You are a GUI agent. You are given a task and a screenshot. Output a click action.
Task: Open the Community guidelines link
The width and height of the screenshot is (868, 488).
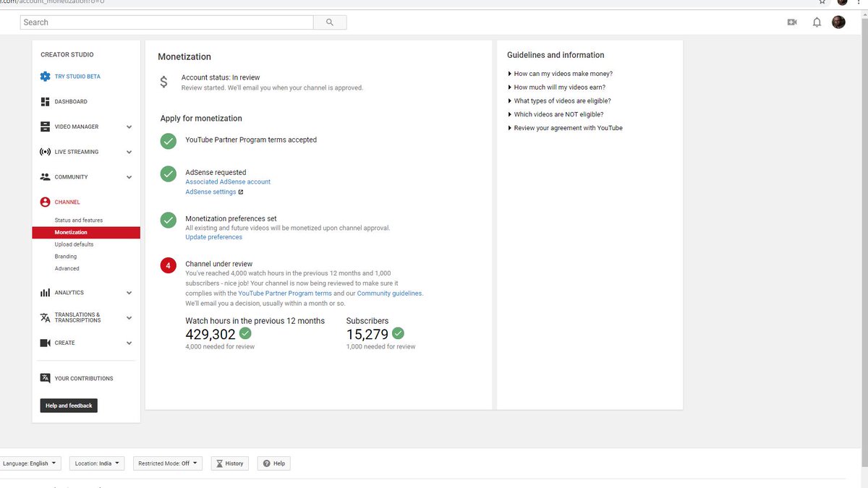[389, 294]
